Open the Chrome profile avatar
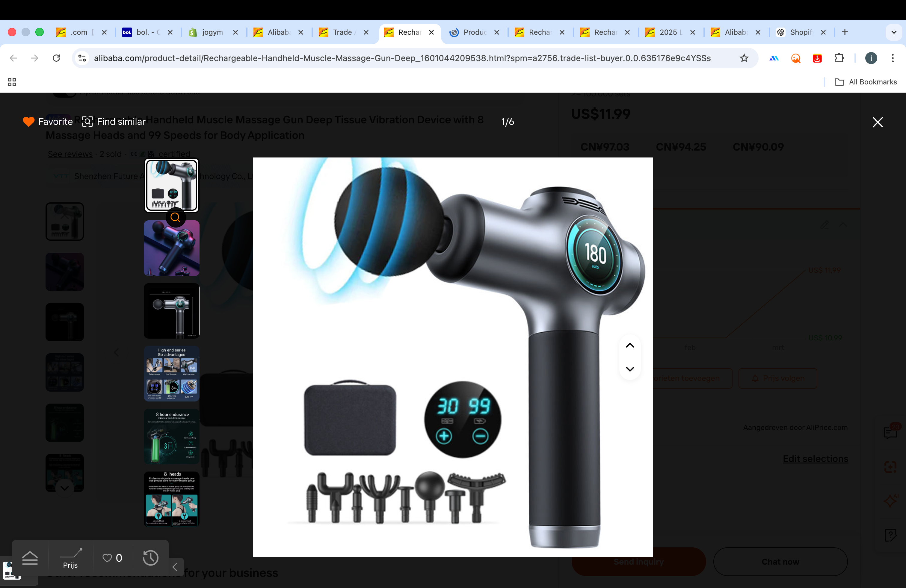906x588 pixels. 871,58
